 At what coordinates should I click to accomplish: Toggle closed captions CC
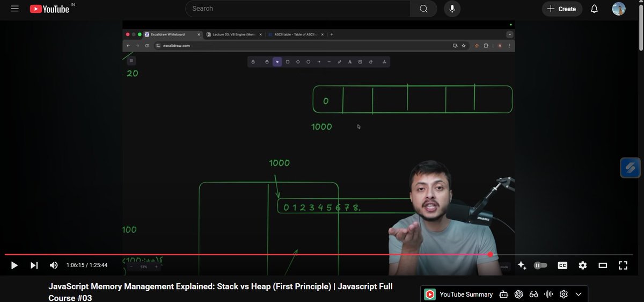(562, 265)
